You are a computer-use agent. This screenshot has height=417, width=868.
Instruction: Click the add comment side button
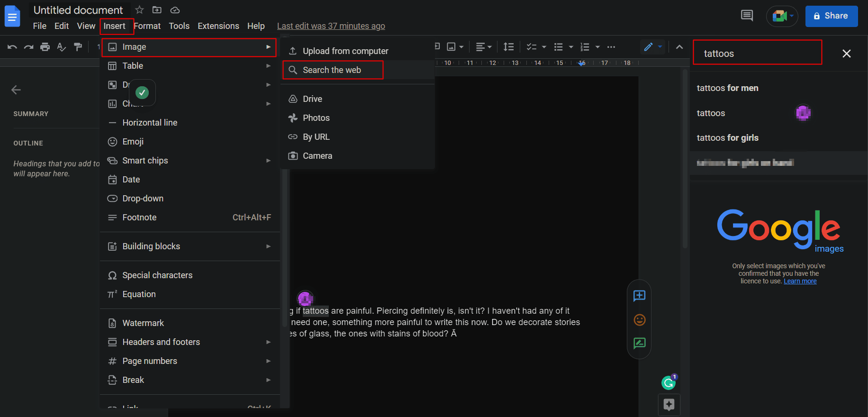coord(639,296)
